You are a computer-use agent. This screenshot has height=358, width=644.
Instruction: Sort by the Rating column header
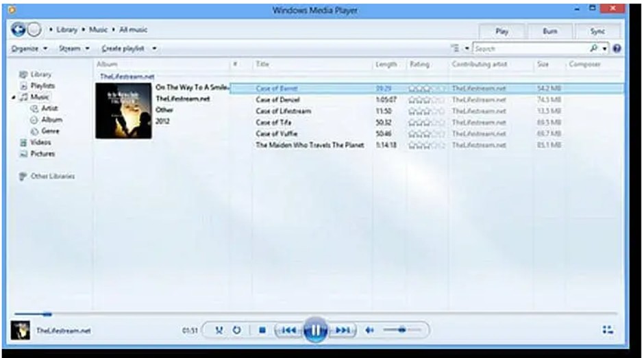pos(419,64)
